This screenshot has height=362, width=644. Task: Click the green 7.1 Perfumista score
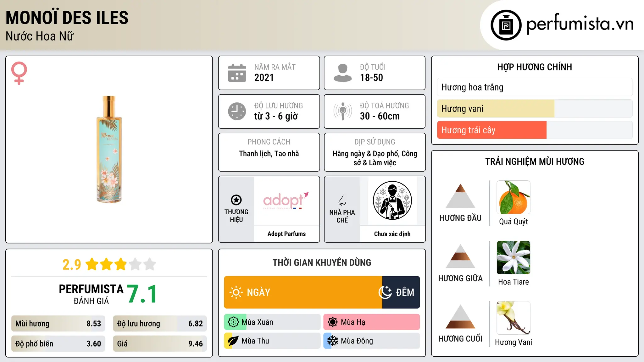(x=142, y=294)
